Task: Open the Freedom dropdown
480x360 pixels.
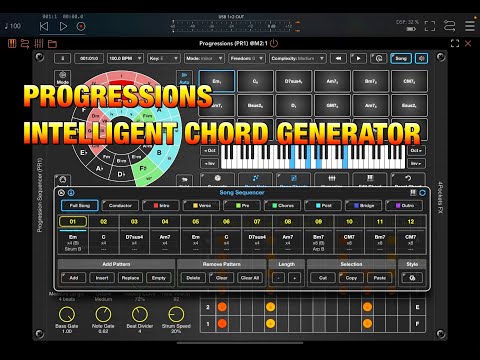Action: coord(247,58)
